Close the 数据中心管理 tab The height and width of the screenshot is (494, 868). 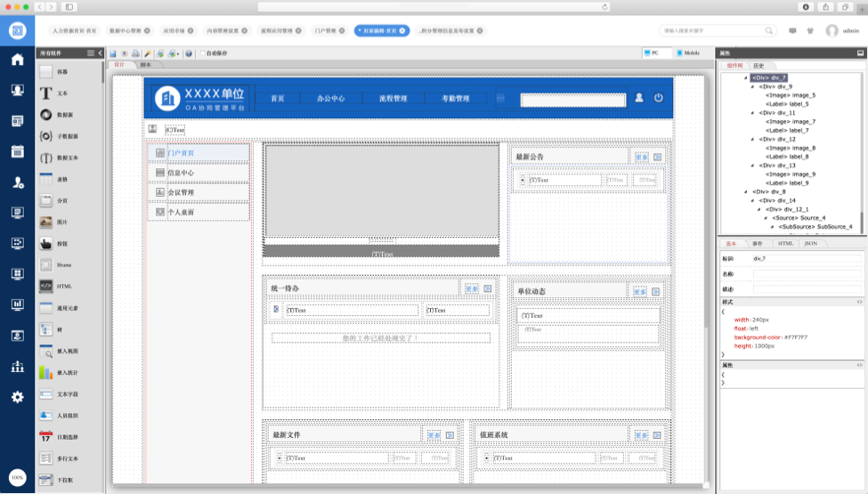point(147,30)
